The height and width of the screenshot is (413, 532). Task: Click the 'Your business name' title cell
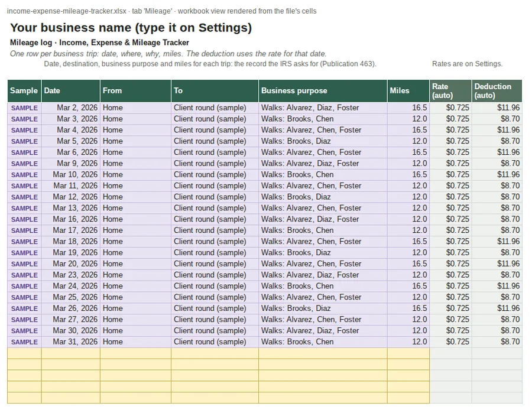pos(131,27)
